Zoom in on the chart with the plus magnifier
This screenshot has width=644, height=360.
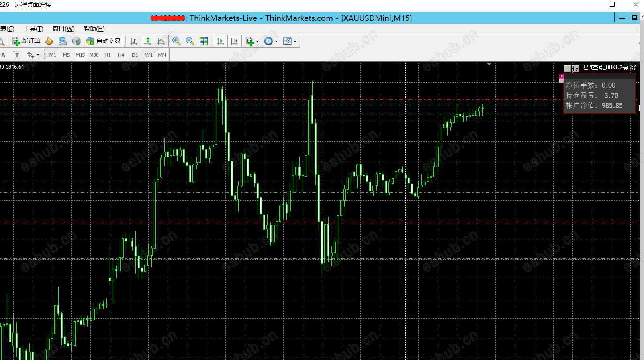(176, 41)
